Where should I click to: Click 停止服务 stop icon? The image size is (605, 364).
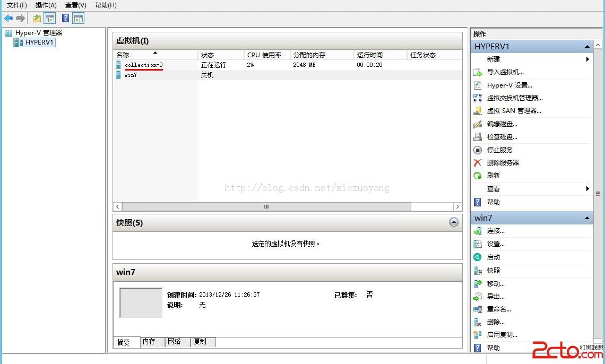click(478, 150)
